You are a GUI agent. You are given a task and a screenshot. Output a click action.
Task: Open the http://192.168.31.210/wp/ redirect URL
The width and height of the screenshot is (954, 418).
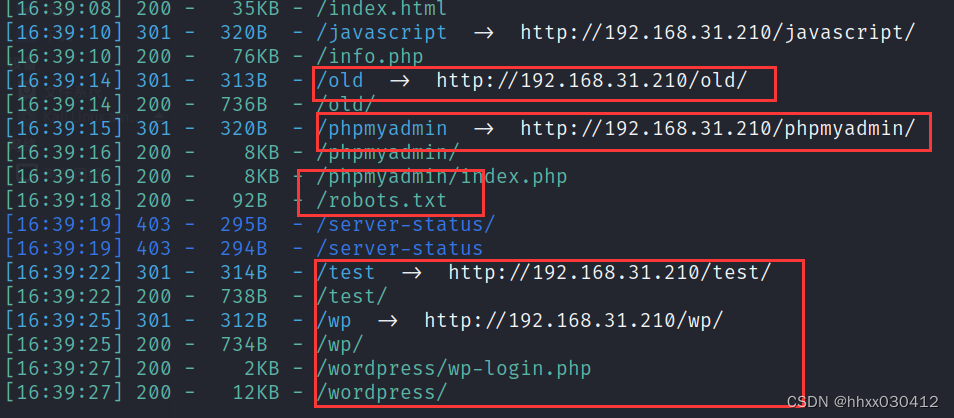tap(574, 321)
